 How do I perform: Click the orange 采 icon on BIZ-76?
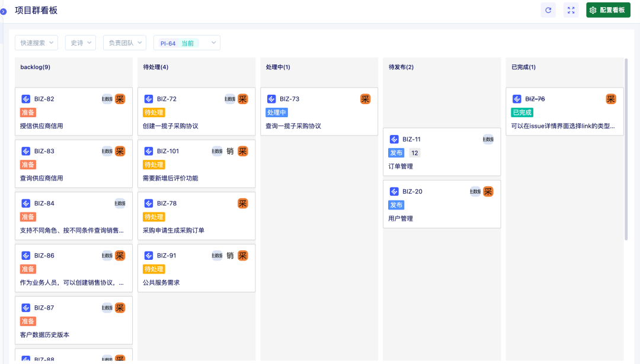pos(611,99)
